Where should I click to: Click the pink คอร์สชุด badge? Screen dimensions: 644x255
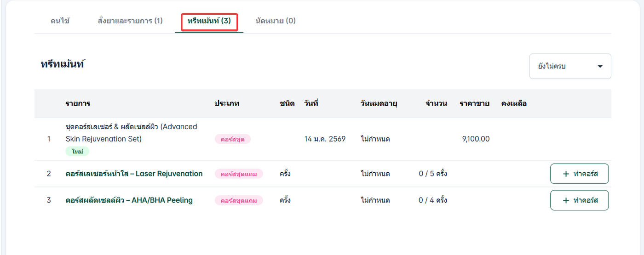(232, 139)
